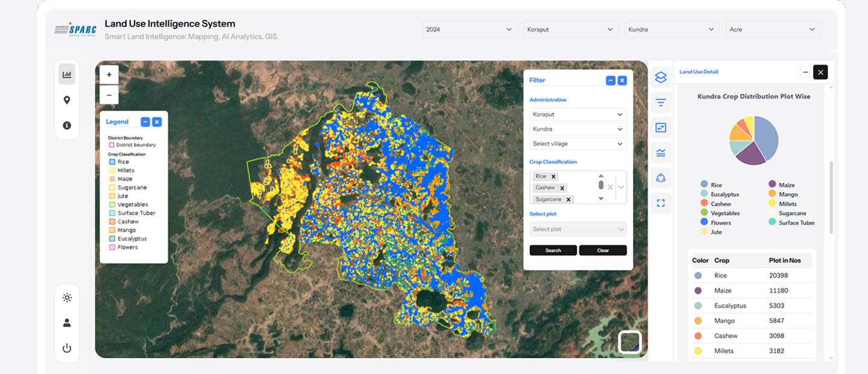Click the Cashew legend swatch in Legend panel
The image size is (868, 374).
point(112,221)
